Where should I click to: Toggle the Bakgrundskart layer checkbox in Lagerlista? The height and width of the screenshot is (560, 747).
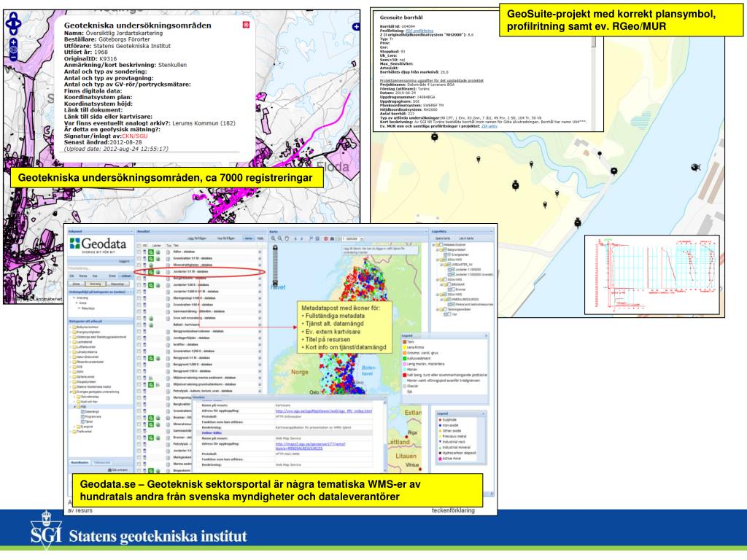pos(446,249)
